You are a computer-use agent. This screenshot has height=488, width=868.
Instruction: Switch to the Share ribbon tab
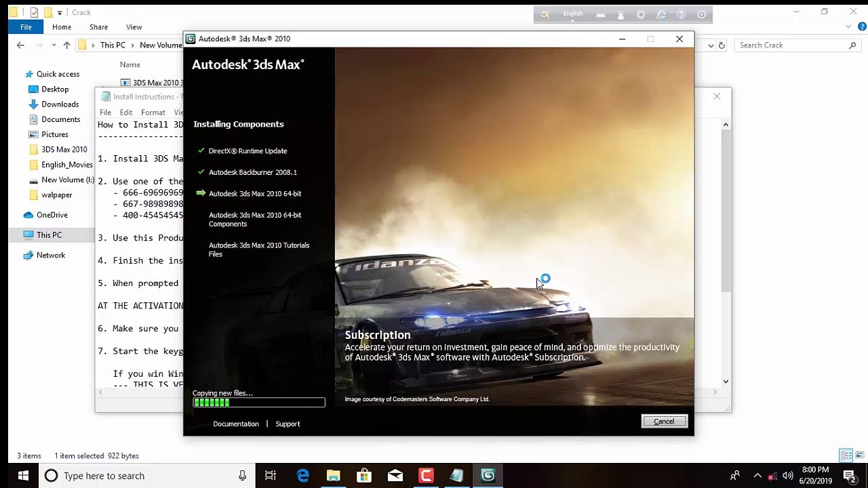(98, 27)
